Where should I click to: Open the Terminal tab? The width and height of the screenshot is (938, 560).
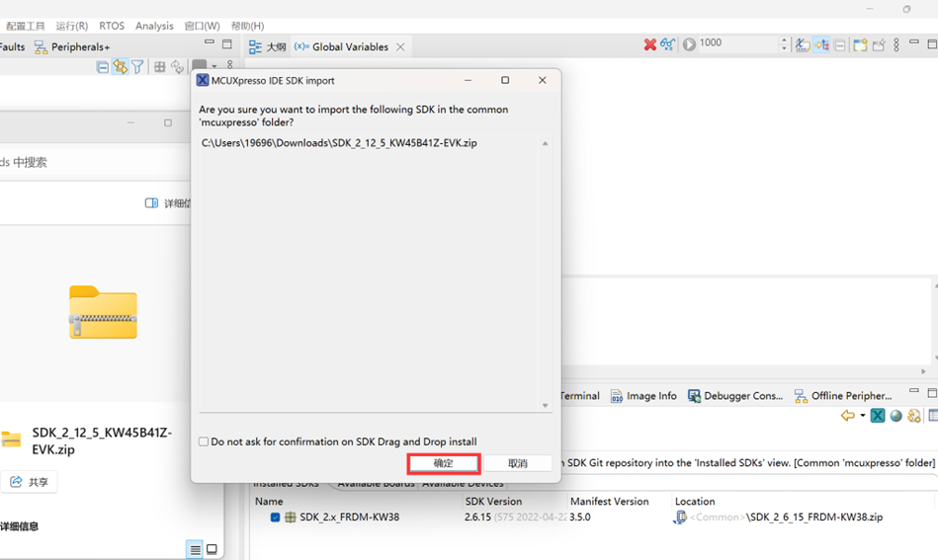point(579,396)
